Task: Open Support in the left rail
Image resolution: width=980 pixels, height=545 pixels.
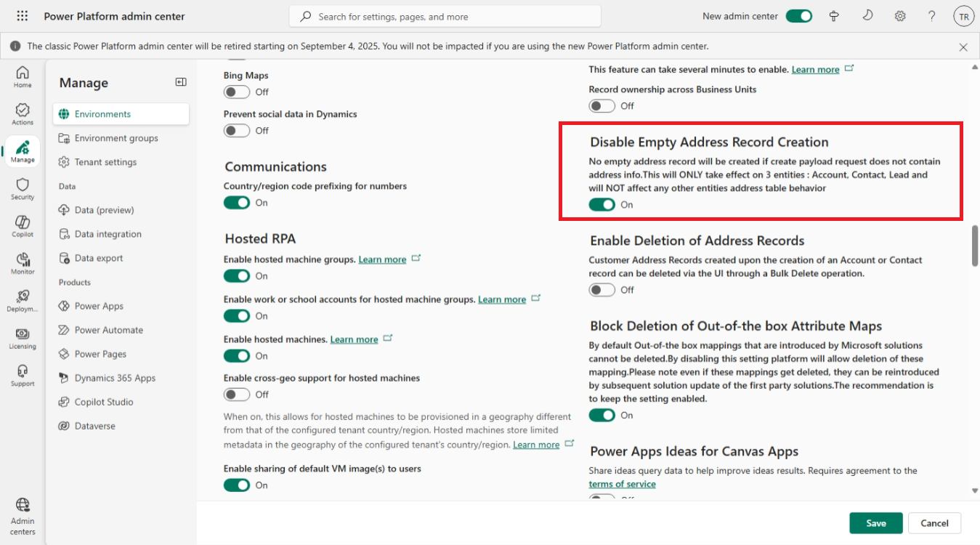Action: pos(23,375)
